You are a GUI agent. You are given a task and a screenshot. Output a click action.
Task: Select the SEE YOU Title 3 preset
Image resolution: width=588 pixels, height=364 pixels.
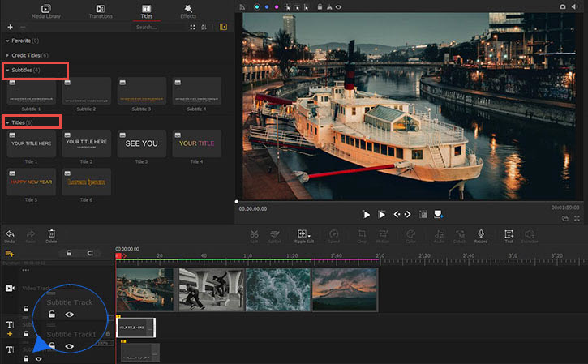(141, 143)
